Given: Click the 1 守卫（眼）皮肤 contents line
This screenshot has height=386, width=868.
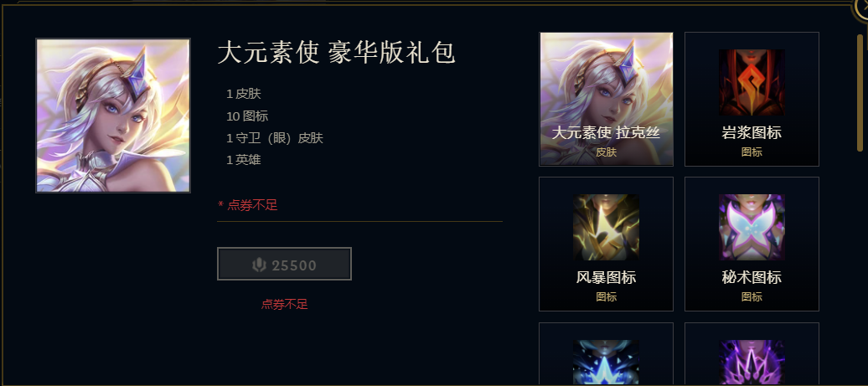Looking at the screenshot, I should coord(275,138).
